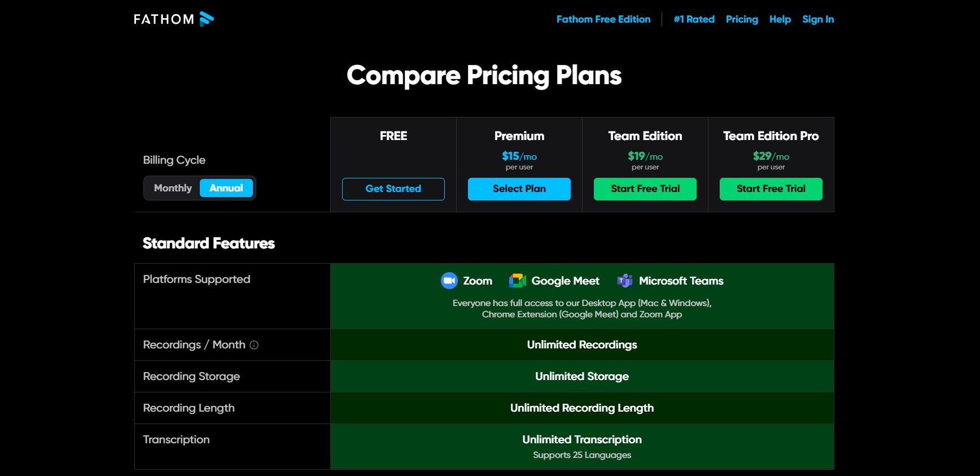Click the Supports 25 Languages text
Viewport: 980px width, 476px height.
pyautogui.click(x=582, y=455)
